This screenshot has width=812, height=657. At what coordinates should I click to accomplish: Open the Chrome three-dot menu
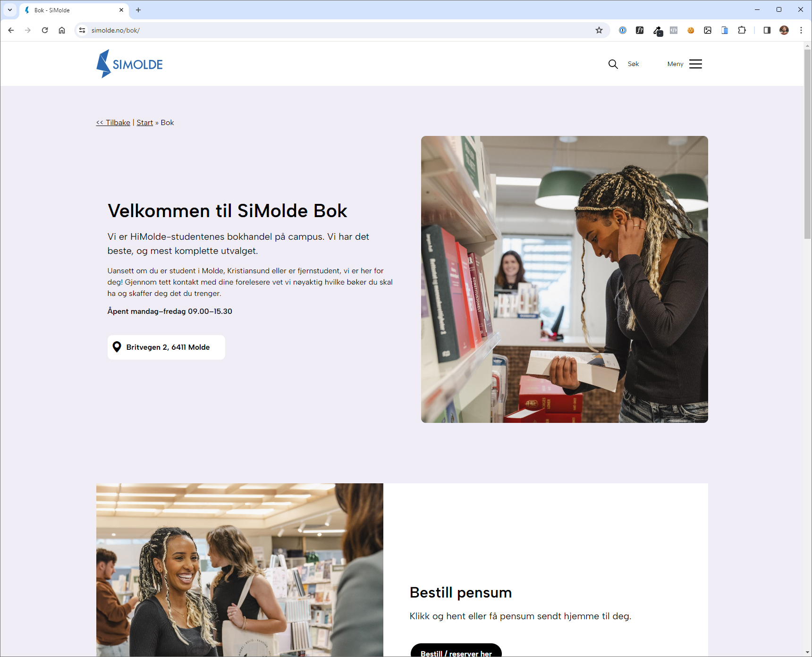801,30
